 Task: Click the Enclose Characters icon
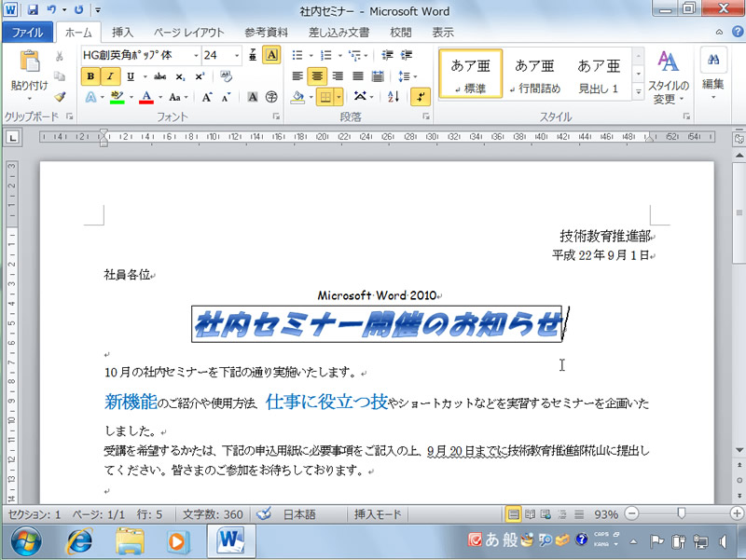271,98
